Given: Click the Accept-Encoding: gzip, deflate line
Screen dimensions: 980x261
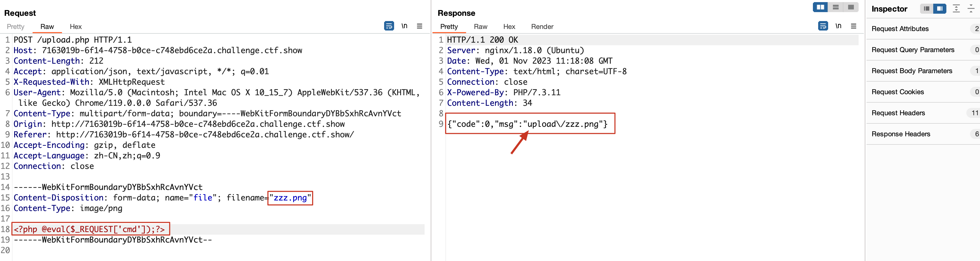Looking at the screenshot, I should click(84, 145).
